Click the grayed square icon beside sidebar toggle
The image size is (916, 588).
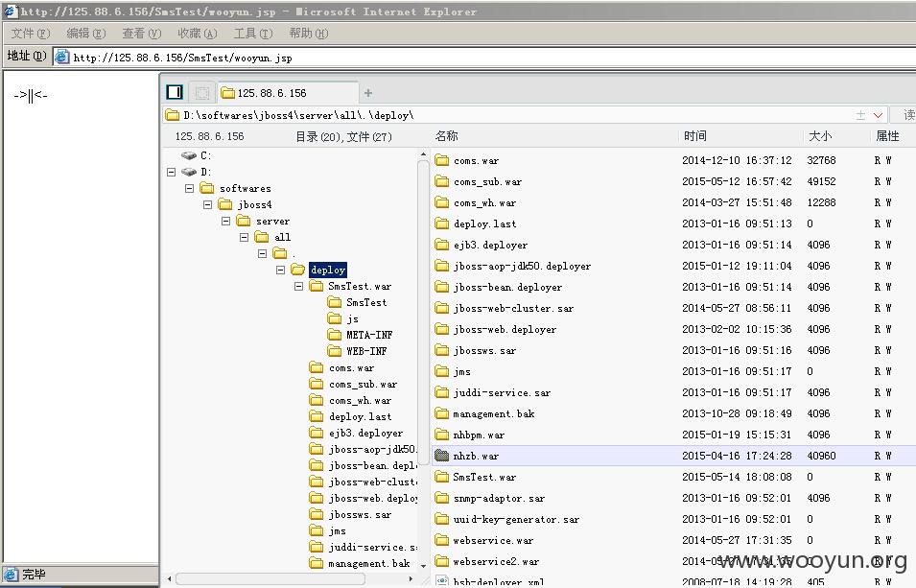tap(202, 93)
